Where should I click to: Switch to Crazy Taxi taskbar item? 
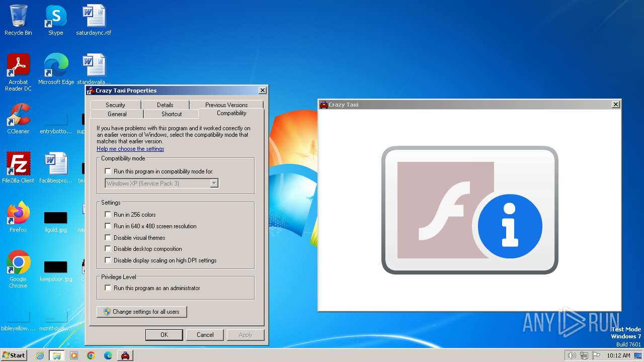(125, 355)
